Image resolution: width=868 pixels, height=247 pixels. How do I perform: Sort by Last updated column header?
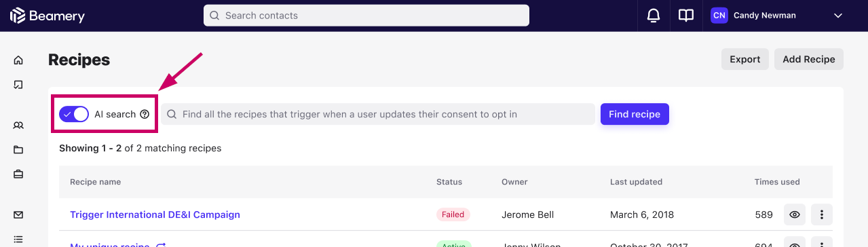[636, 182]
